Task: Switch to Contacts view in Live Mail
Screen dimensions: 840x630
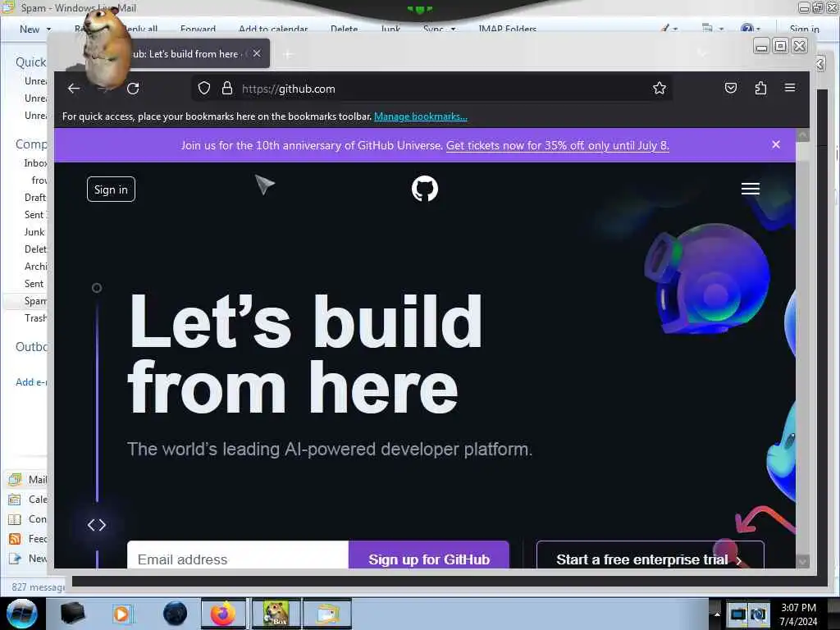Action: [28, 519]
